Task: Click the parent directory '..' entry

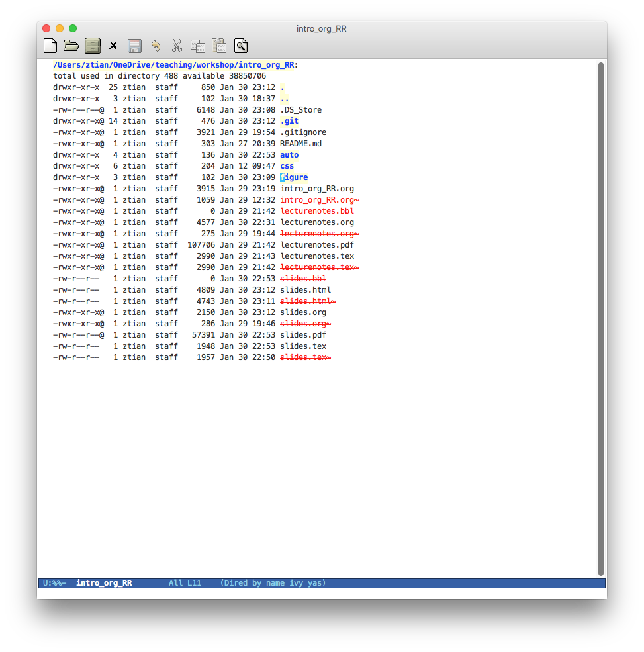Action: coord(285,99)
